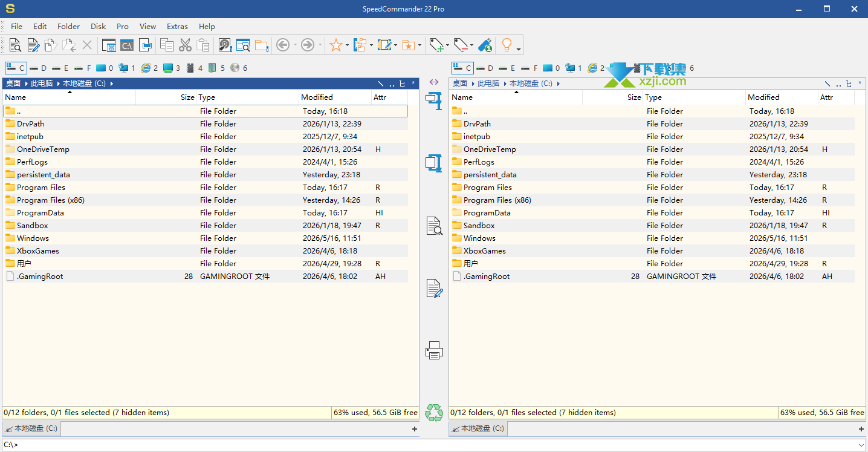Screen dimensions: 868x452
Task: Open the back history dropdown arrow
Action: coord(295,45)
